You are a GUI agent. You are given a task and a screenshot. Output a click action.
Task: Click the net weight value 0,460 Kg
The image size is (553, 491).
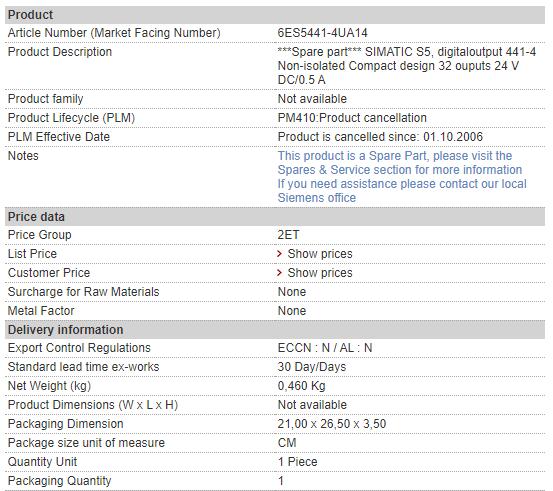pyautogui.click(x=301, y=386)
